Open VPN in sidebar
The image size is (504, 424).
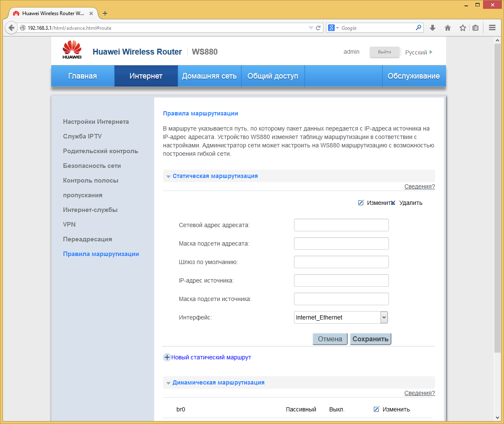click(69, 225)
